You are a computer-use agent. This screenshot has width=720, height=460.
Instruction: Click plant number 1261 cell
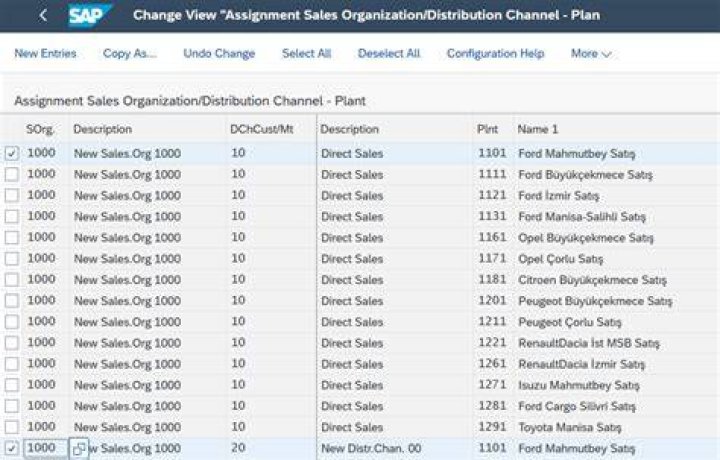tap(492, 364)
